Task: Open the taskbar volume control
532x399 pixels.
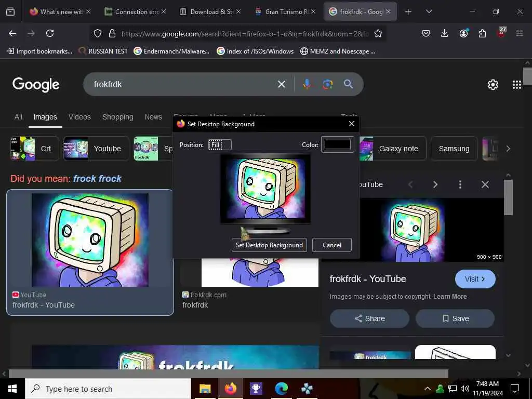Action: click(465, 389)
